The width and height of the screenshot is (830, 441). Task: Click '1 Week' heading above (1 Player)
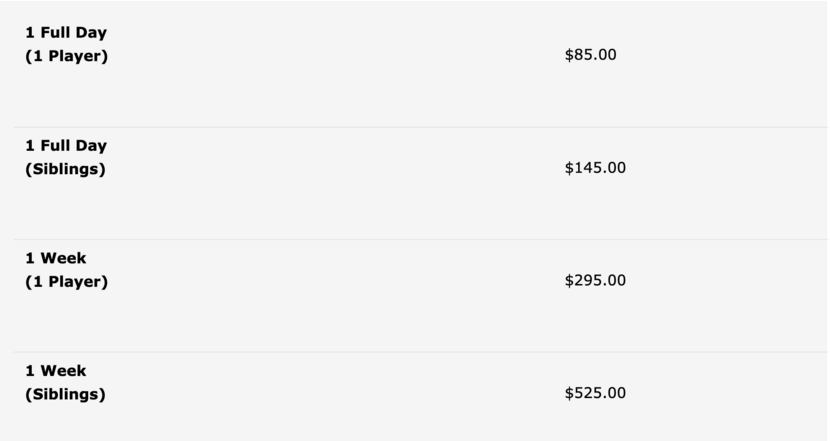coord(56,258)
